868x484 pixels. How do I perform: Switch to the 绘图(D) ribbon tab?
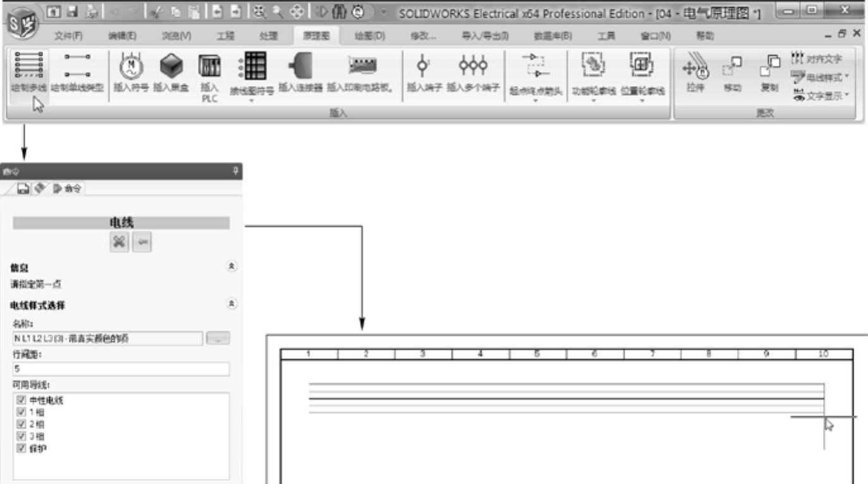point(370,35)
